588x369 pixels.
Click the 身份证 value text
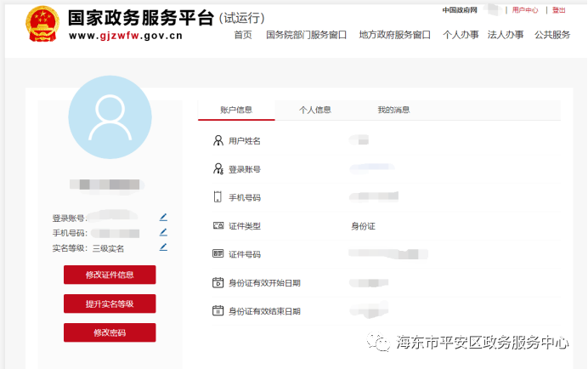(363, 226)
